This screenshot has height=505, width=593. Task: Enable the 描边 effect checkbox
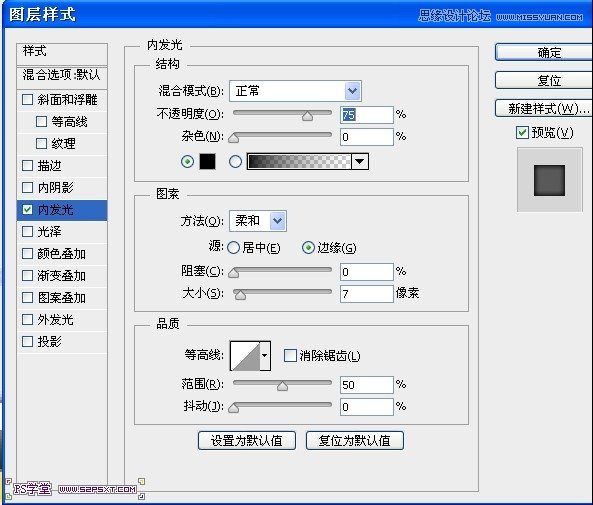pyautogui.click(x=28, y=166)
